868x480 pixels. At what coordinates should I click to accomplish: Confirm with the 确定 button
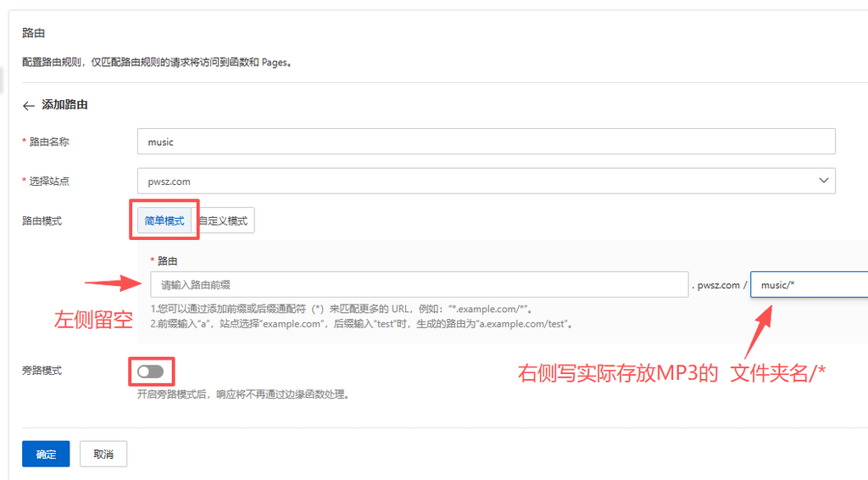[x=46, y=454]
